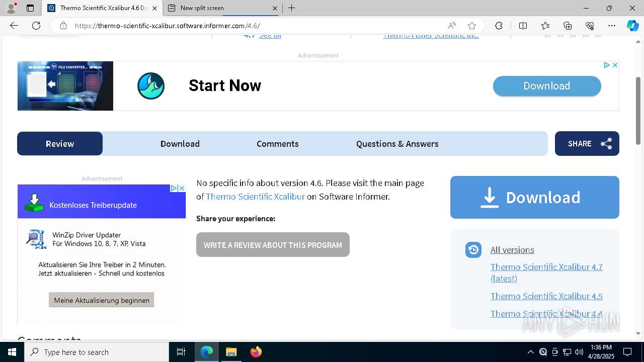Click the file converter ad thumbnail
Screen dimensions: 644x362
coord(65,86)
